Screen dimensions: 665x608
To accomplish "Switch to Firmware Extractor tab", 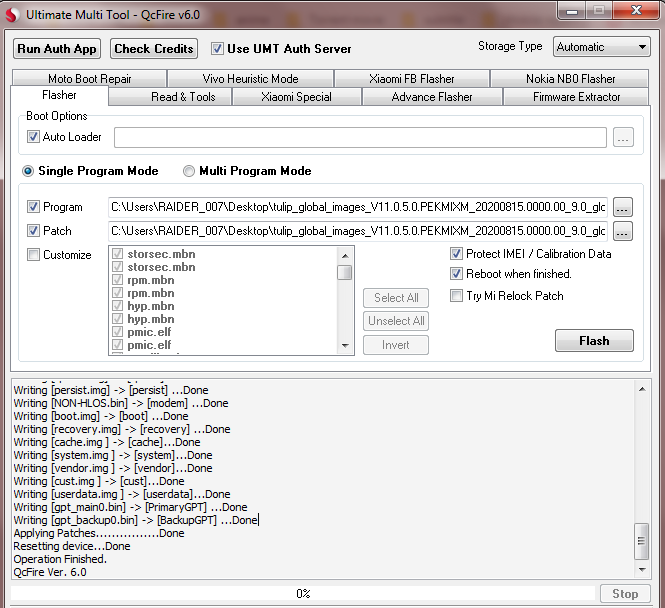I will 576,97.
